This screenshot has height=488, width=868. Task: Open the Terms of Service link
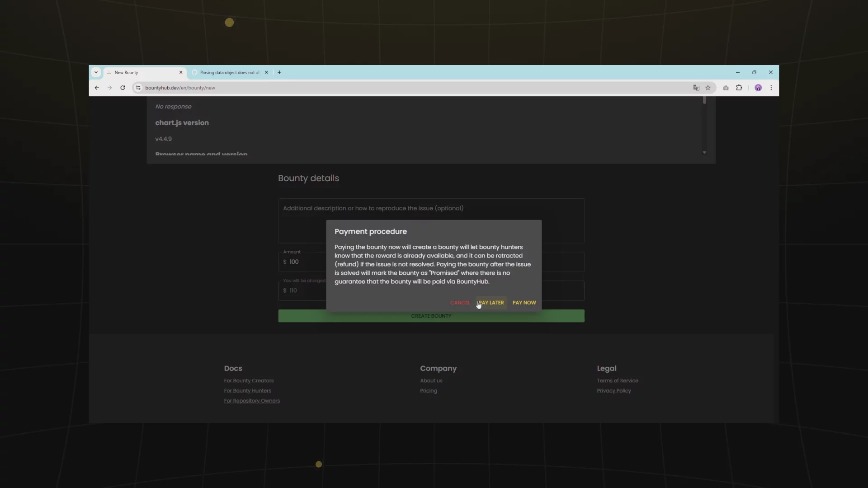tap(617, 380)
